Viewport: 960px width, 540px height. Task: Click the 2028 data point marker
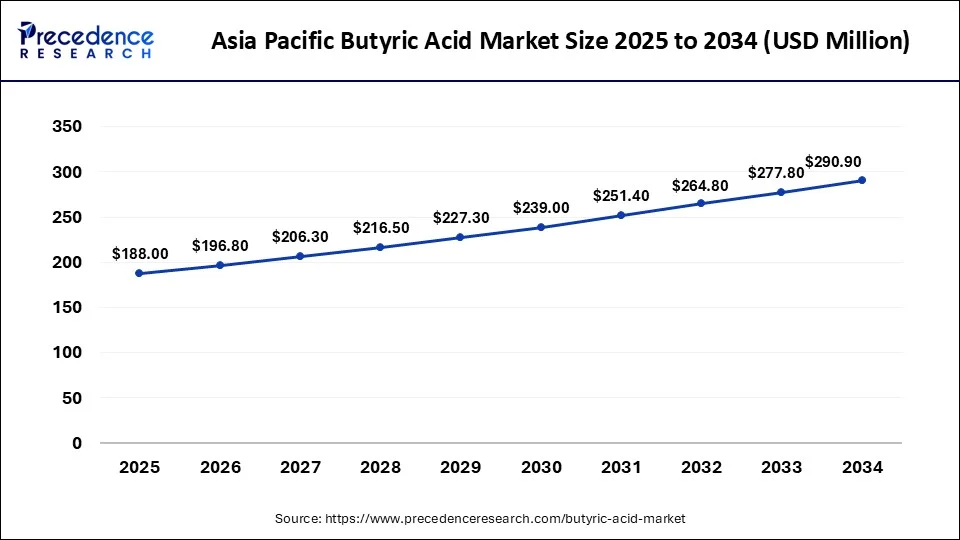click(380, 247)
